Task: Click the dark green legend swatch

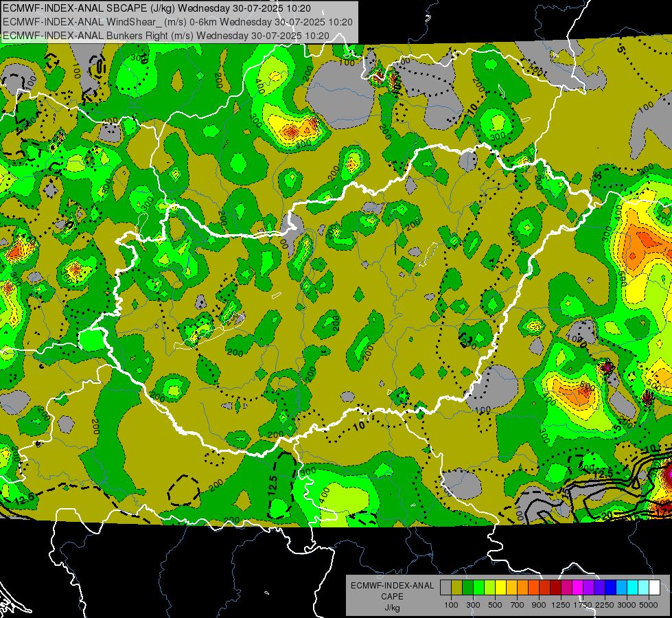Action: 467,587
